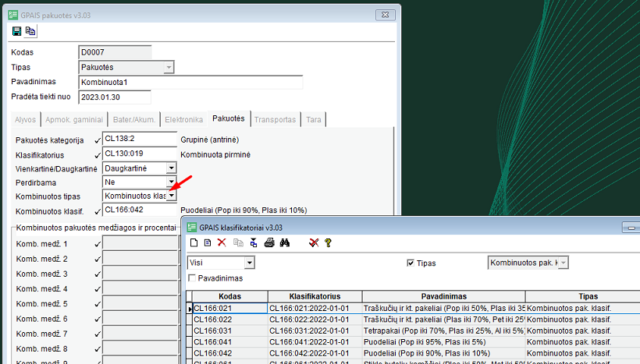The width and height of the screenshot is (640, 364).
Task: Switch to the Elektronika tab
Action: click(x=184, y=120)
